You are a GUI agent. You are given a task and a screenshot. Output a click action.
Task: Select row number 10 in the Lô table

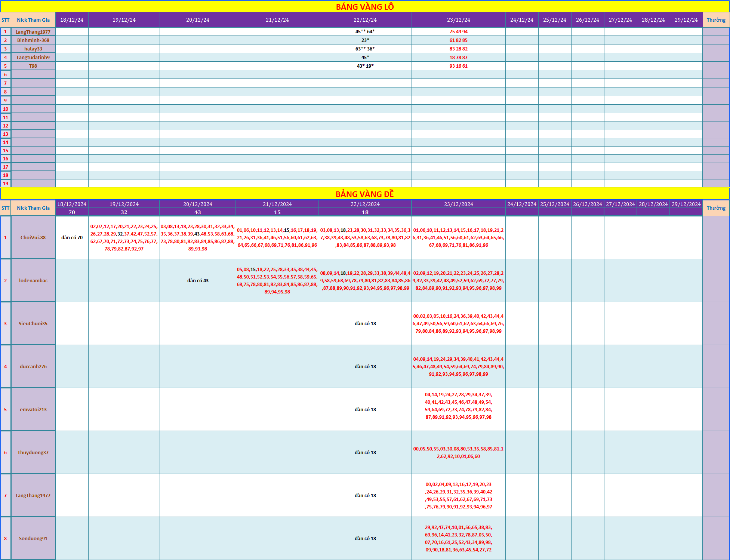coord(6,109)
